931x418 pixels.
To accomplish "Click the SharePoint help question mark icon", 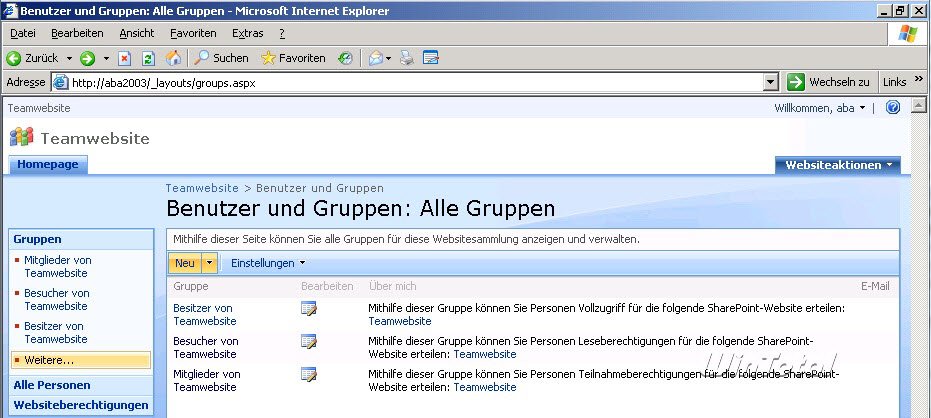I will tap(893, 107).
